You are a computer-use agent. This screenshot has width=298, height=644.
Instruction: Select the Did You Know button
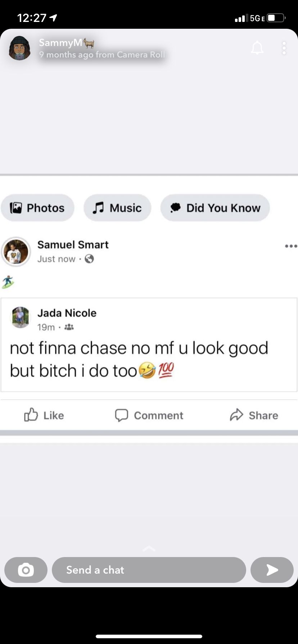(215, 208)
